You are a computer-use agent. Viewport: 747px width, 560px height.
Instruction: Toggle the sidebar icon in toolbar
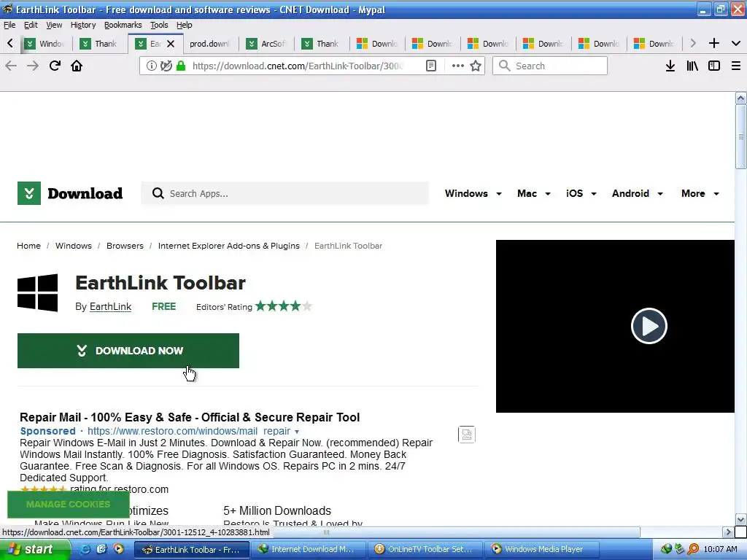click(x=714, y=66)
